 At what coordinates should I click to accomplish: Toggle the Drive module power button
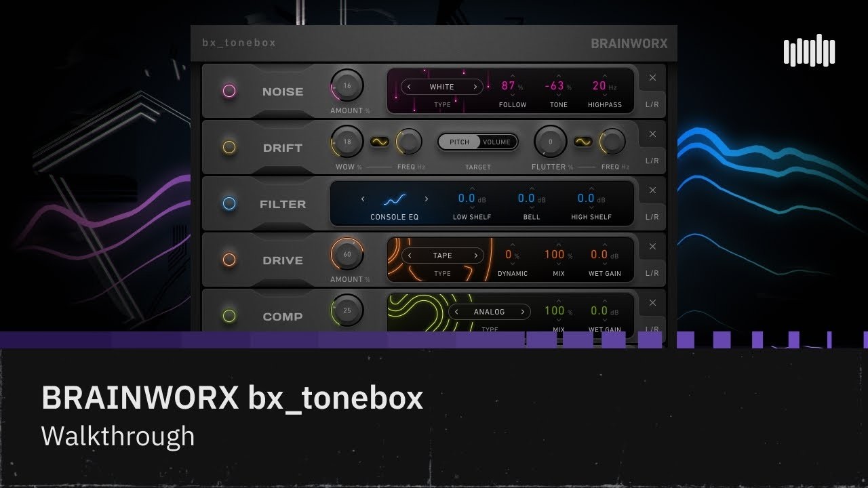[x=229, y=260]
